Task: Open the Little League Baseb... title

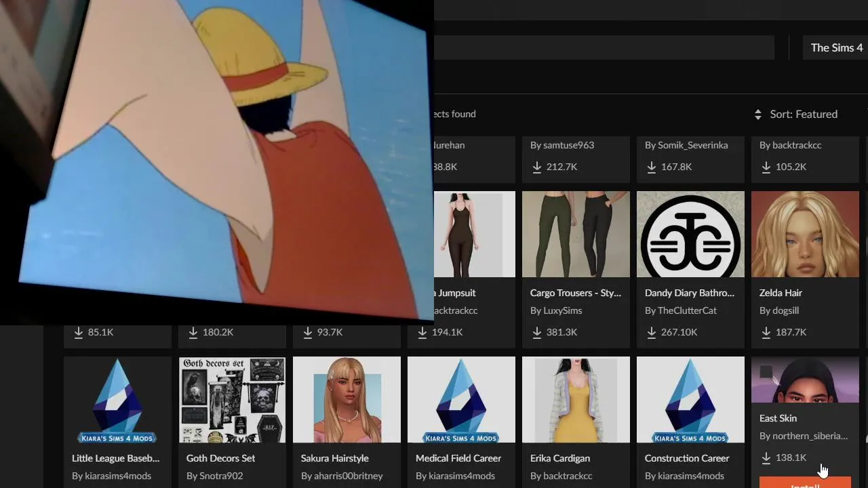Action: 116,458
